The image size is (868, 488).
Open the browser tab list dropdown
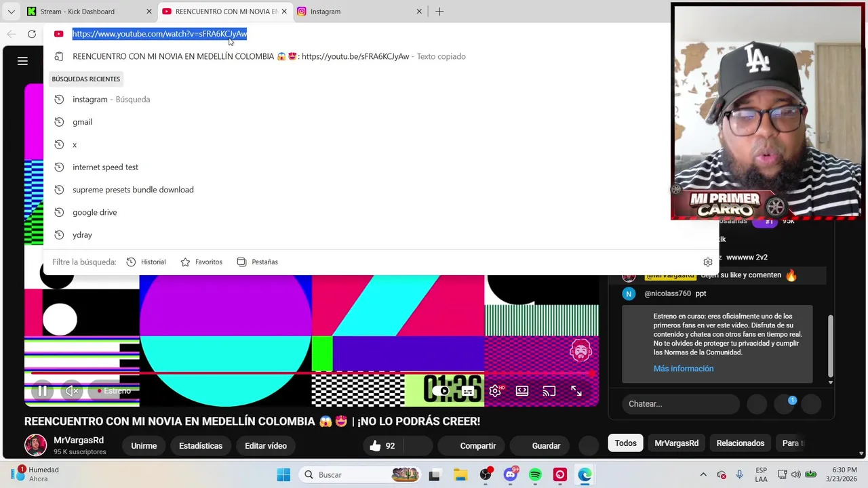click(11, 12)
